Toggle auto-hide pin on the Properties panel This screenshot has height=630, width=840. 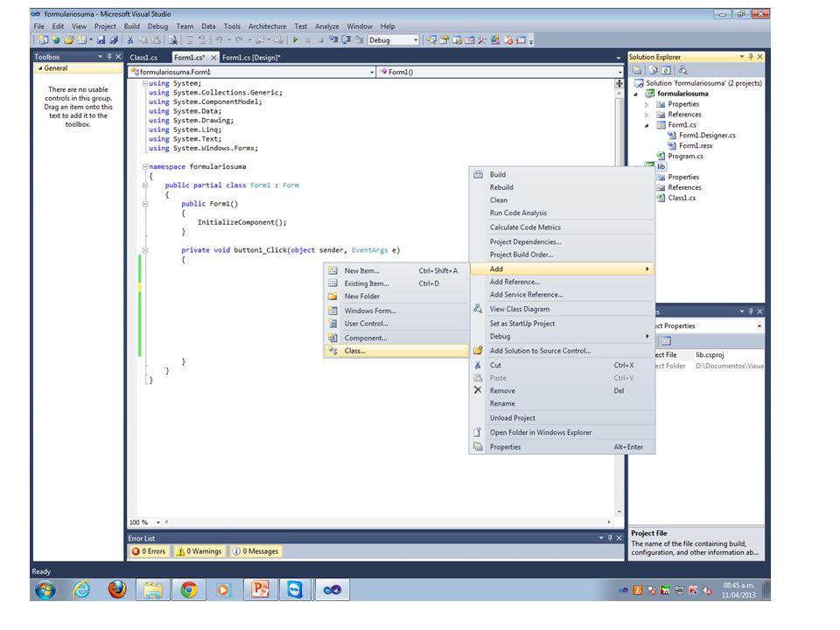751,311
